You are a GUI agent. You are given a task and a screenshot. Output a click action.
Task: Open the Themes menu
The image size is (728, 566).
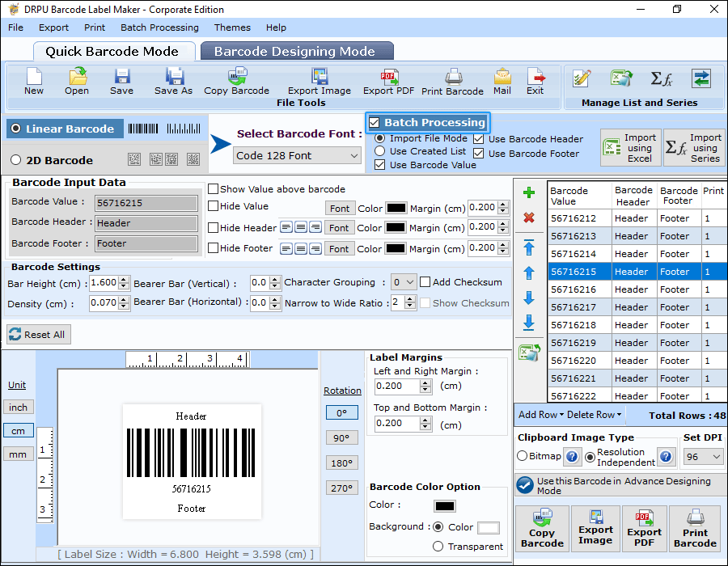coord(233,27)
